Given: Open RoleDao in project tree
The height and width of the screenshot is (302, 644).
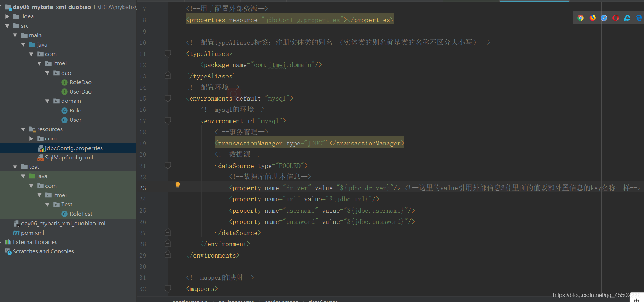Looking at the screenshot, I should [81, 82].
